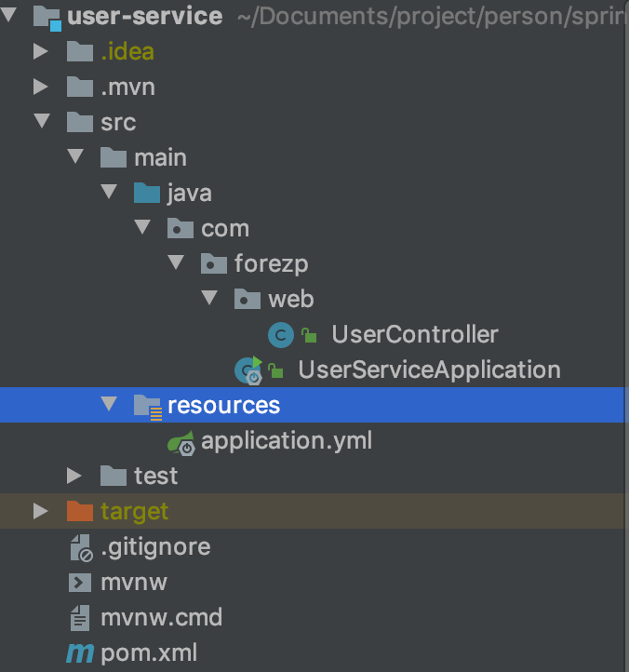Click the blue java source folder icon
629x672 pixels.
click(147, 194)
